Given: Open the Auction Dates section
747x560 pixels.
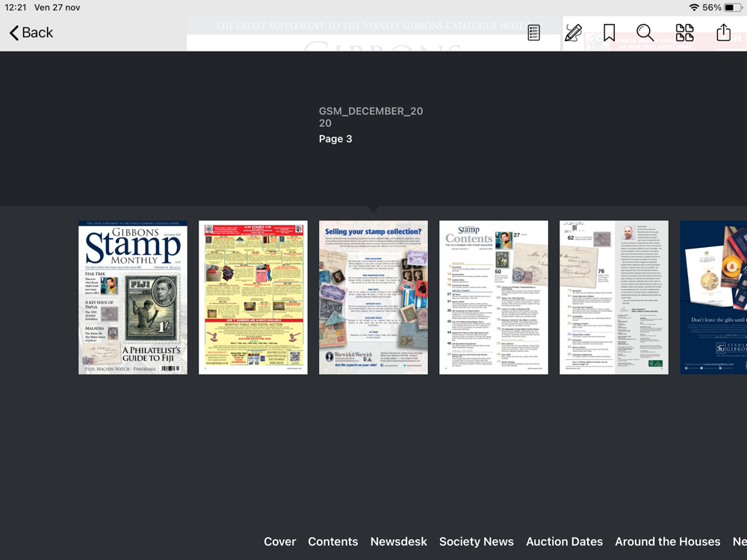Looking at the screenshot, I should click(x=565, y=541).
